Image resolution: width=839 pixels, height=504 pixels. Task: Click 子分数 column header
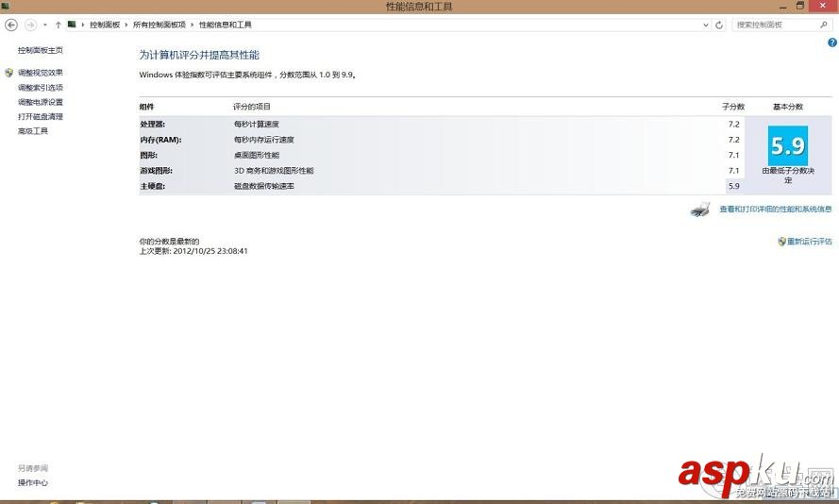[733, 107]
